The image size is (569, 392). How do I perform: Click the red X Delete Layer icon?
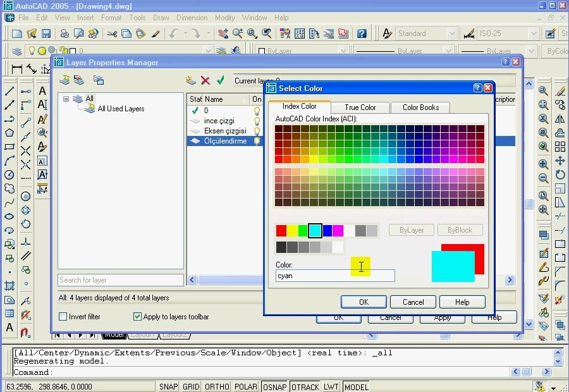coord(205,80)
